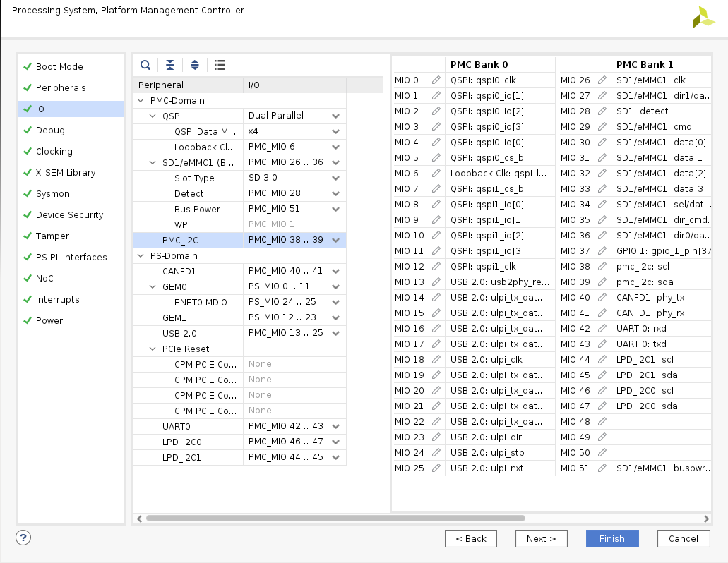Collapse the PCIe Reset tree node

pos(153,349)
